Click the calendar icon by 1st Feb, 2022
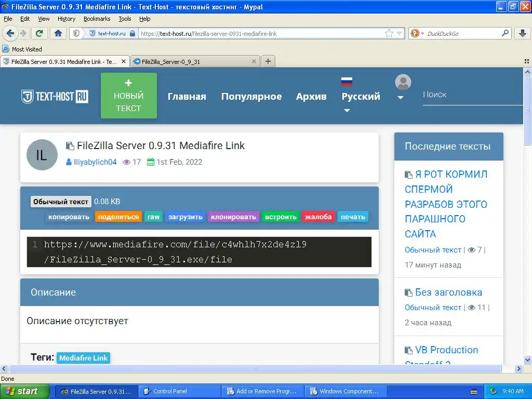This screenshot has width=532, height=399. pyautogui.click(x=150, y=162)
